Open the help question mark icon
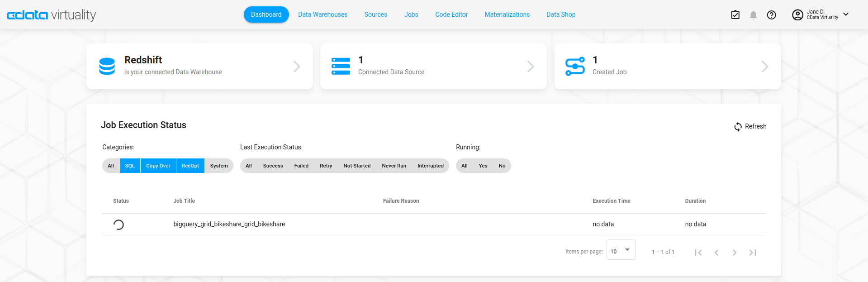This screenshot has height=282, width=868. click(772, 15)
